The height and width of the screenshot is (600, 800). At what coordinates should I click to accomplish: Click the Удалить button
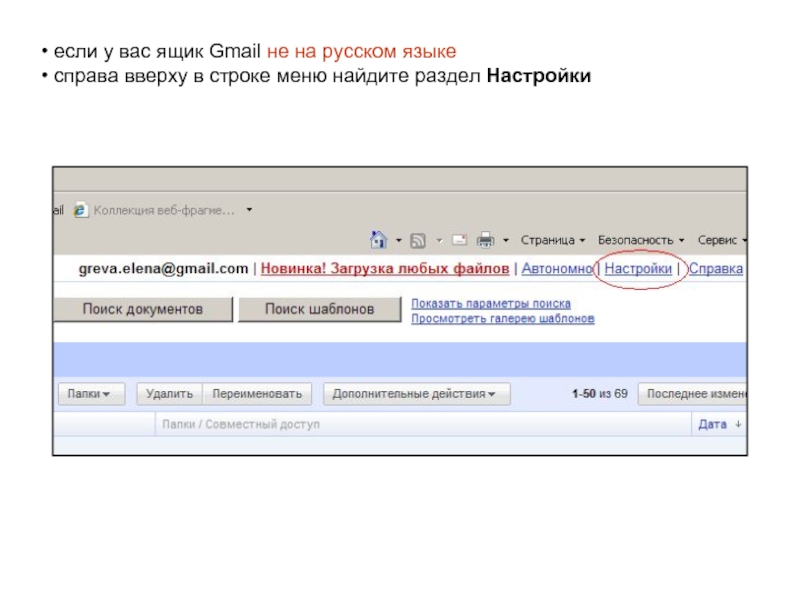coord(169,394)
